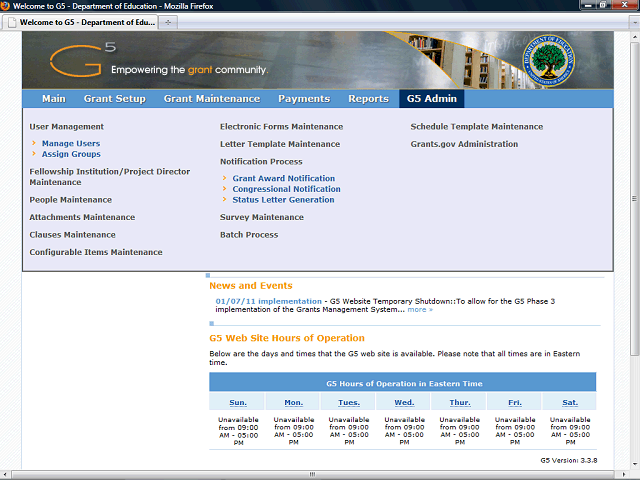
Task: Open the 01/07/11 implementation news item
Action: click(268, 301)
